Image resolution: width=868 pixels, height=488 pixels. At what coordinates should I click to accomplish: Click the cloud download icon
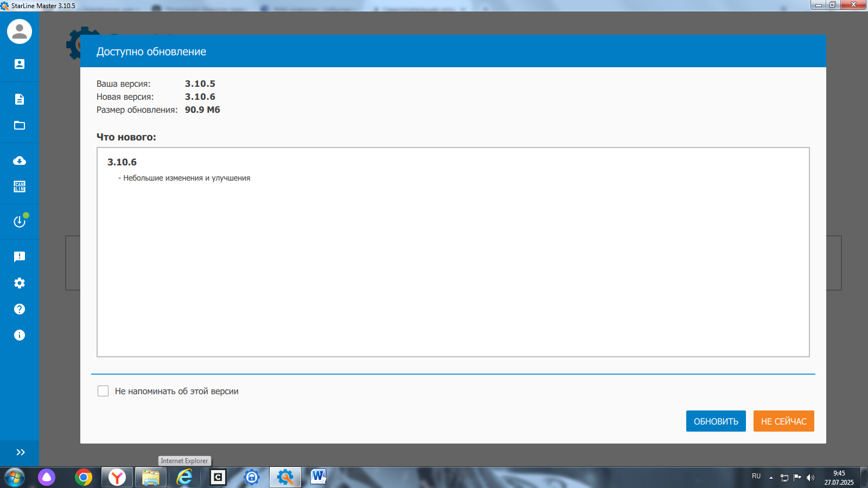[x=20, y=160]
